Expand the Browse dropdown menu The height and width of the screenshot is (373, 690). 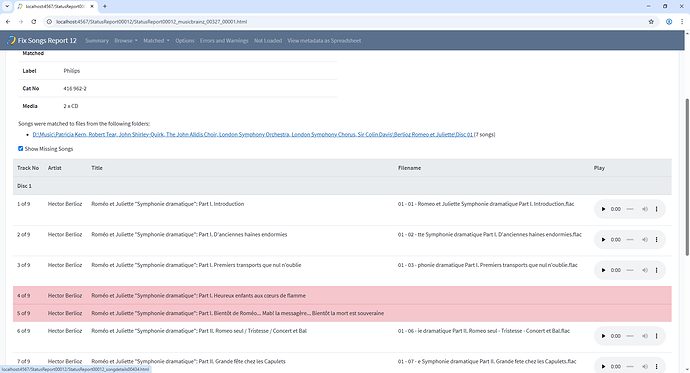(126, 40)
